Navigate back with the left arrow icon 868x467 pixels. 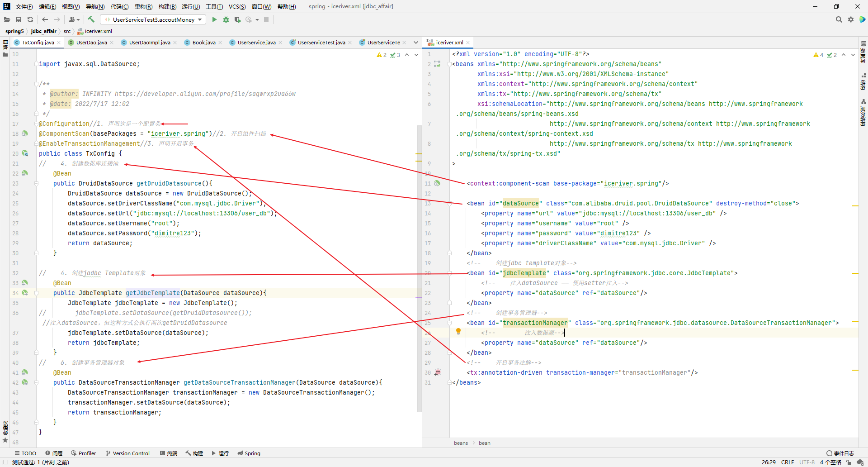[x=45, y=19]
